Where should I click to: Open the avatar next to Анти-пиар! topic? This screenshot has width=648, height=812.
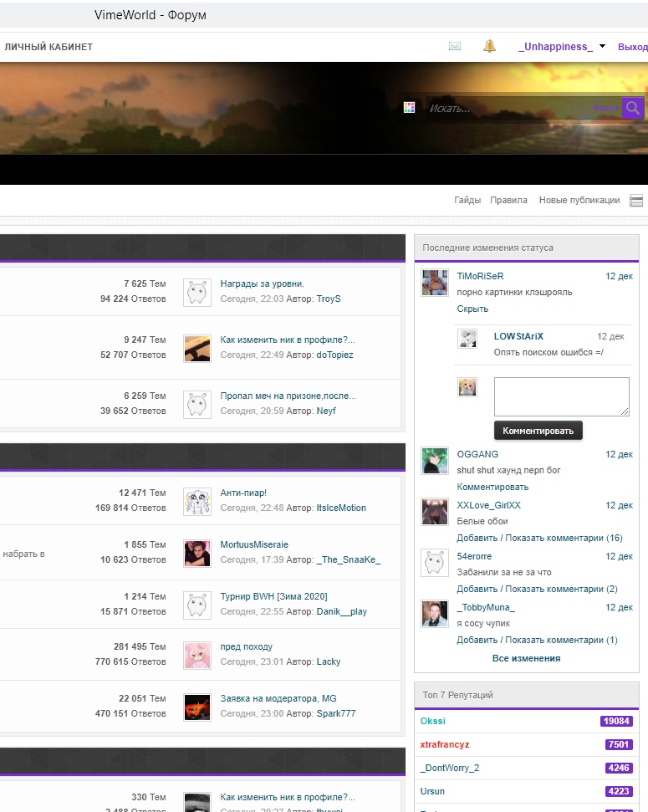click(197, 501)
